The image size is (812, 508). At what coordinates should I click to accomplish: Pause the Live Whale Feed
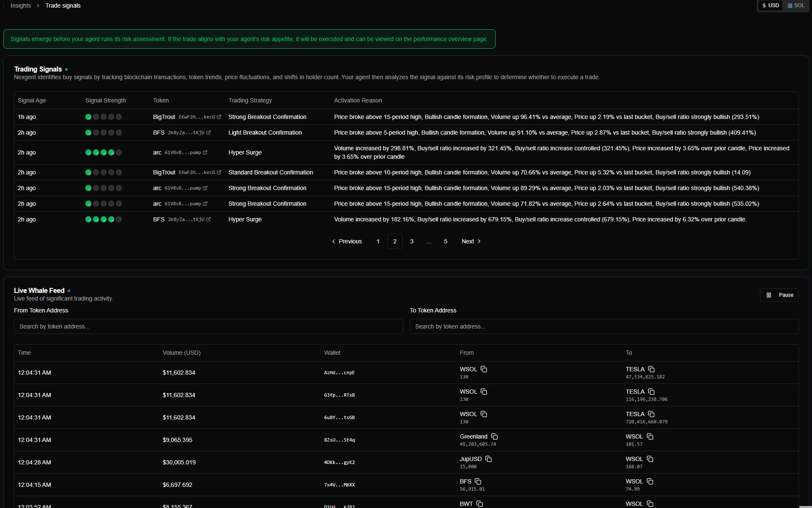click(779, 295)
